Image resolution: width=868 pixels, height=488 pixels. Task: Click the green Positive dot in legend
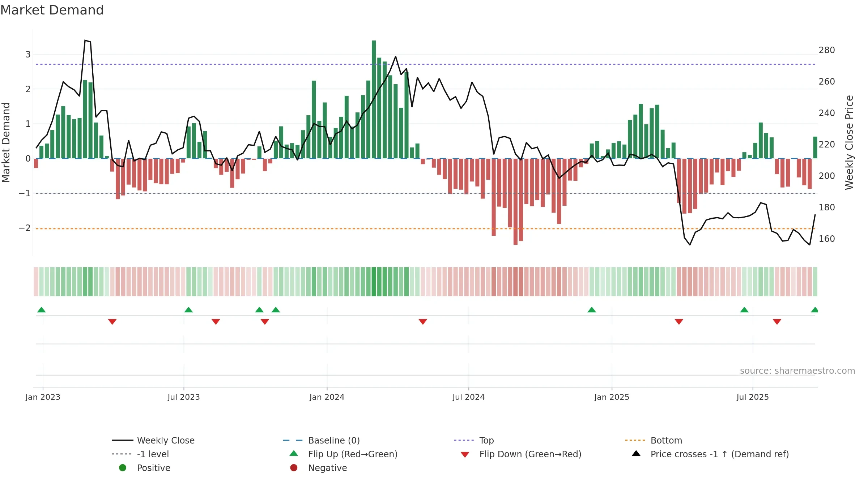coord(123,468)
